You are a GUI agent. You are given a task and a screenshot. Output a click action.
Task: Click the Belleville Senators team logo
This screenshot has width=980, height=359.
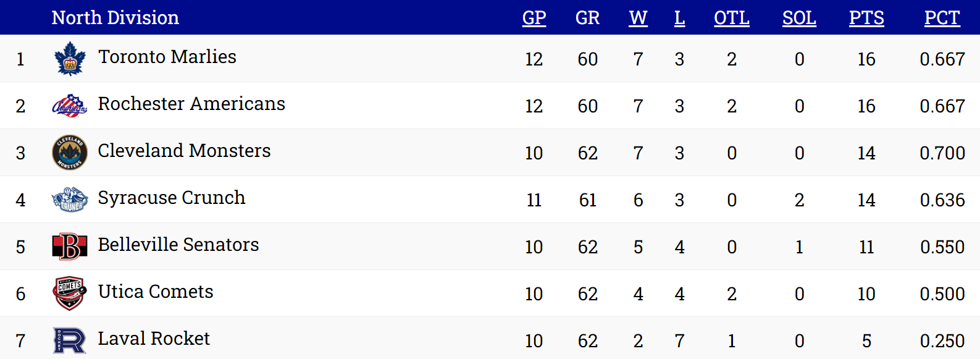point(70,247)
